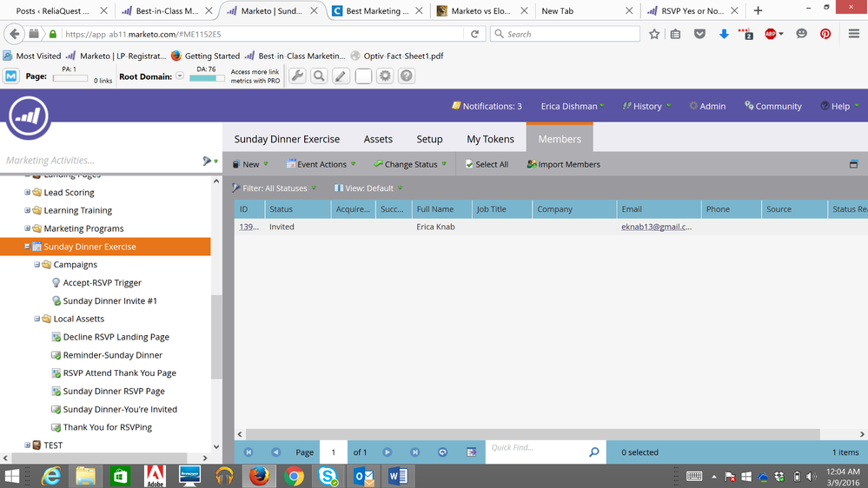868x488 pixels.
Task: Go to last grid page
Action: (414, 452)
